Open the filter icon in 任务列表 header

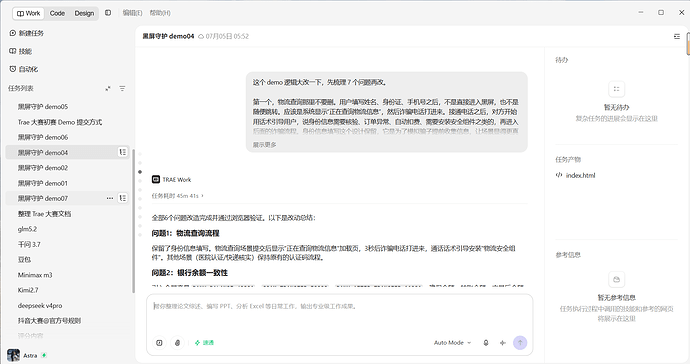pos(122,88)
